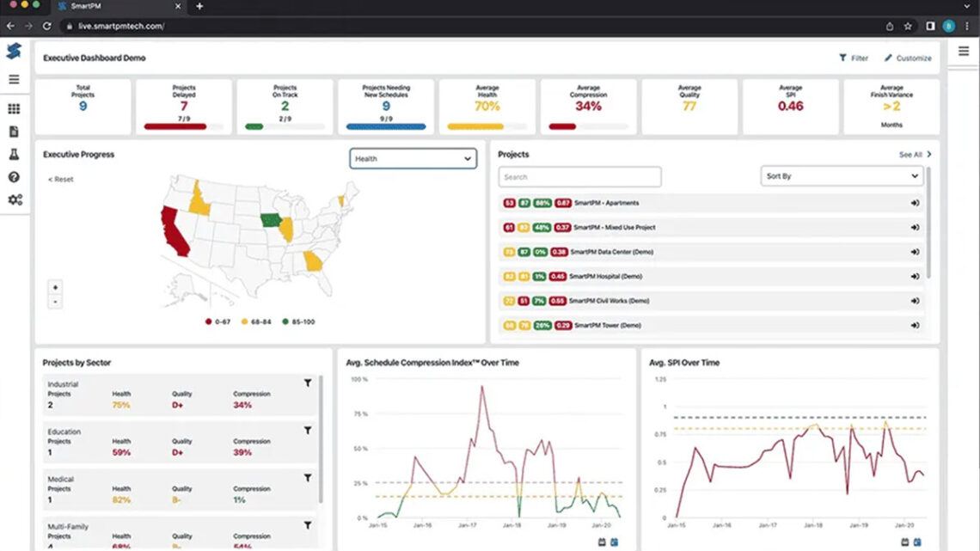Open the Sort By dropdown in the Projects panel
Screen dimensions: 980x551
click(841, 176)
